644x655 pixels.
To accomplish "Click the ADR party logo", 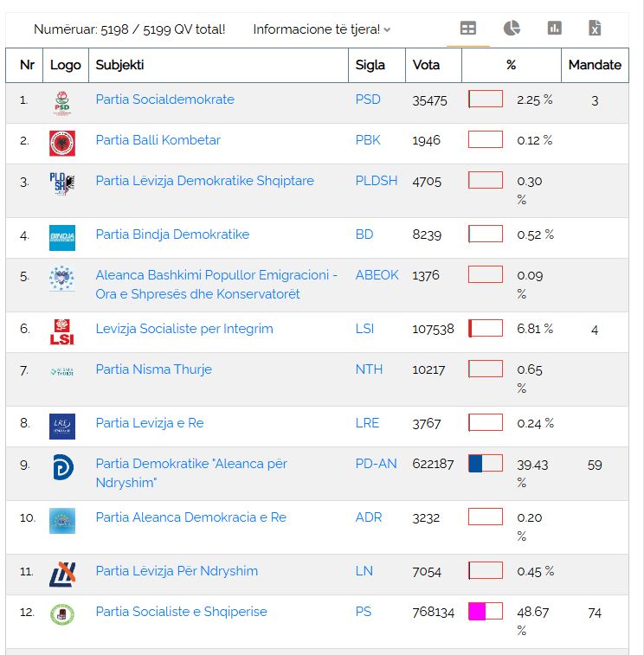I will [62, 521].
